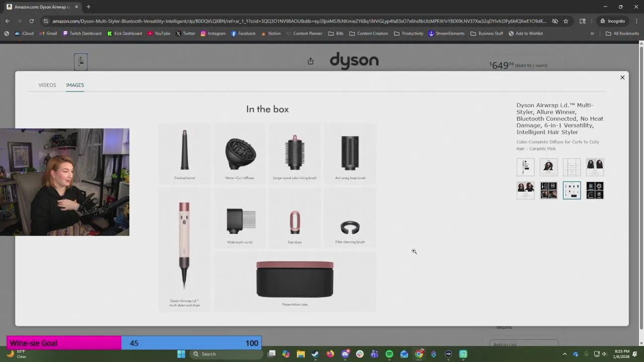Open the Twitter bookmark
The width and height of the screenshot is (644, 362).
pos(186,34)
